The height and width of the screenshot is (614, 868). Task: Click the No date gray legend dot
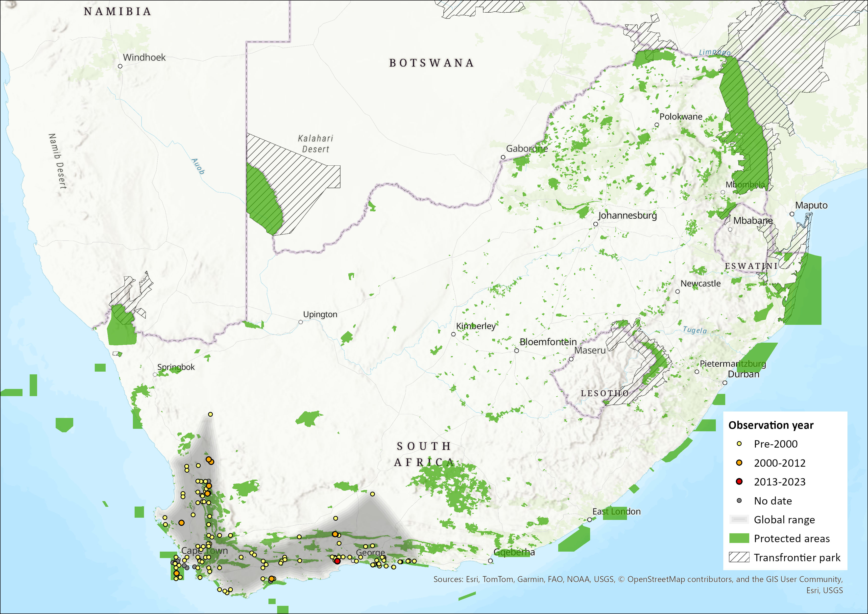tap(739, 501)
